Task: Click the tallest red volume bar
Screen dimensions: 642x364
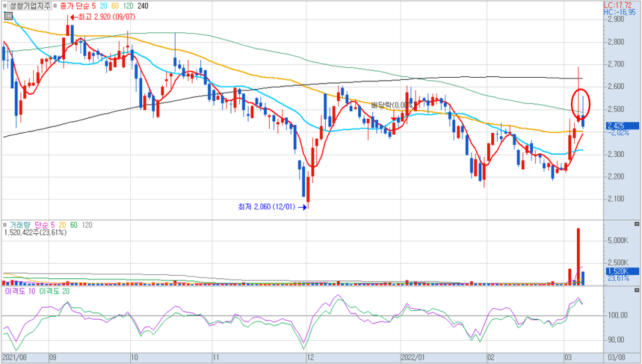Action: click(578, 256)
